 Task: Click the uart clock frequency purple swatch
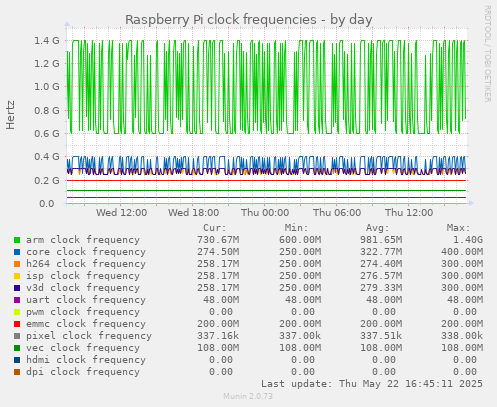tap(17, 300)
